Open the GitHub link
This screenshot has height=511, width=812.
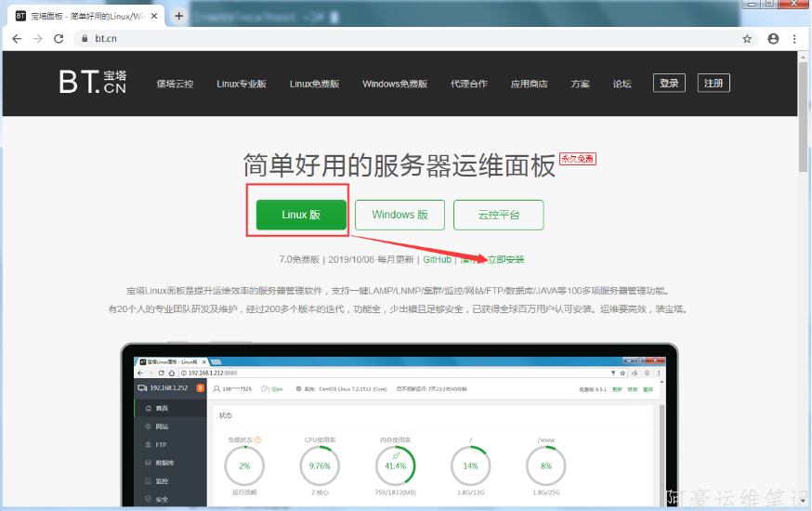click(437, 259)
